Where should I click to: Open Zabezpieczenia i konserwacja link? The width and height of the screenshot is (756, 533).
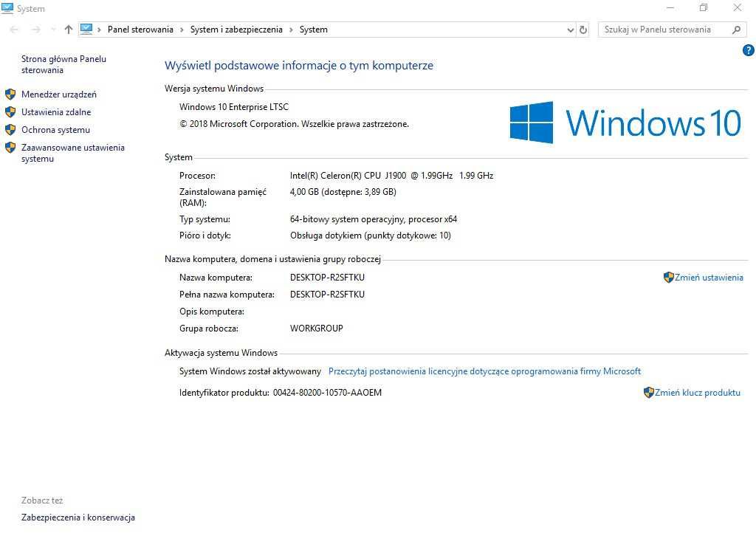click(78, 517)
